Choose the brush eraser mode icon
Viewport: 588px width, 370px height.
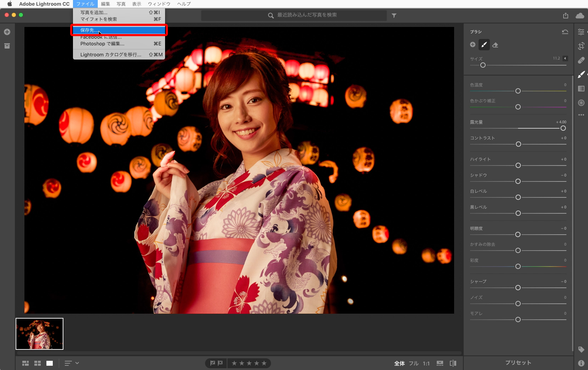click(x=495, y=45)
